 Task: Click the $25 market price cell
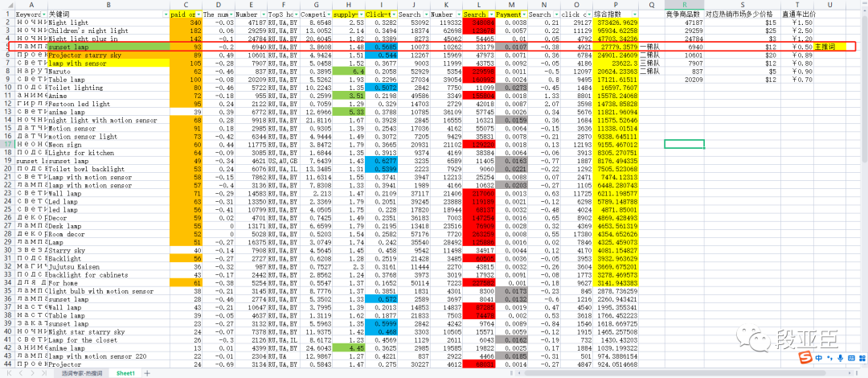[743, 31]
